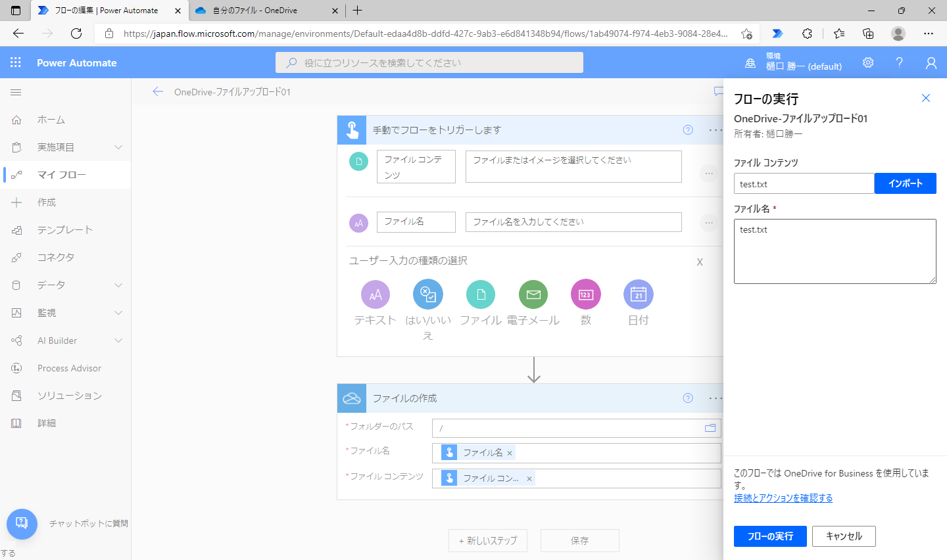Open the manual trigger card ellipsis menu
The width and height of the screenshot is (947, 560).
point(716,130)
